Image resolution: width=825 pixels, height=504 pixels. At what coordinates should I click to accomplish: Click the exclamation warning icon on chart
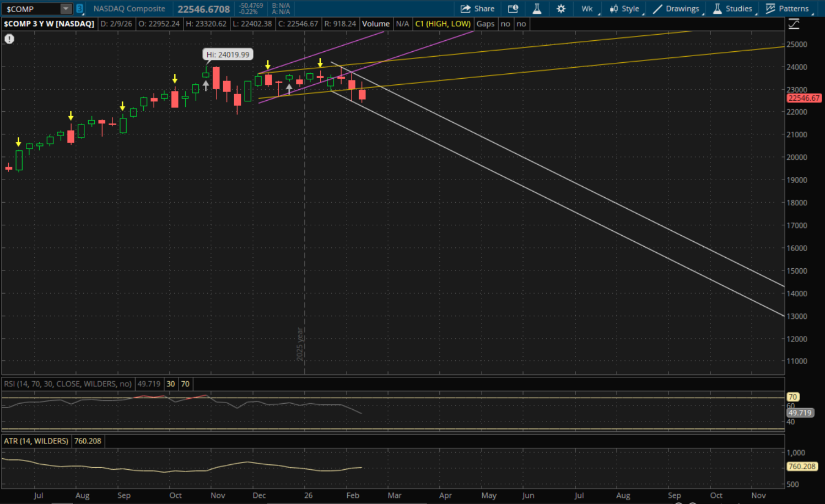coord(9,39)
